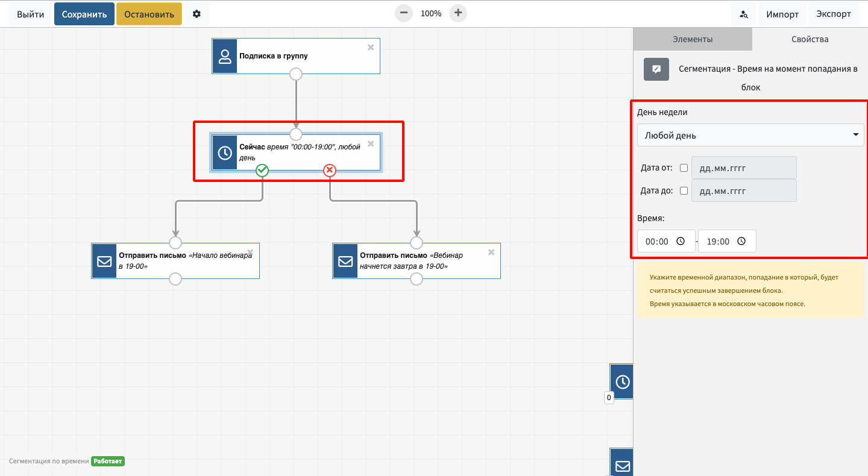The width and height of the screenshot is (868, 476).
Task: Click the green checkmark output connector
Action: pyautogui.click(x=262, y=171)
